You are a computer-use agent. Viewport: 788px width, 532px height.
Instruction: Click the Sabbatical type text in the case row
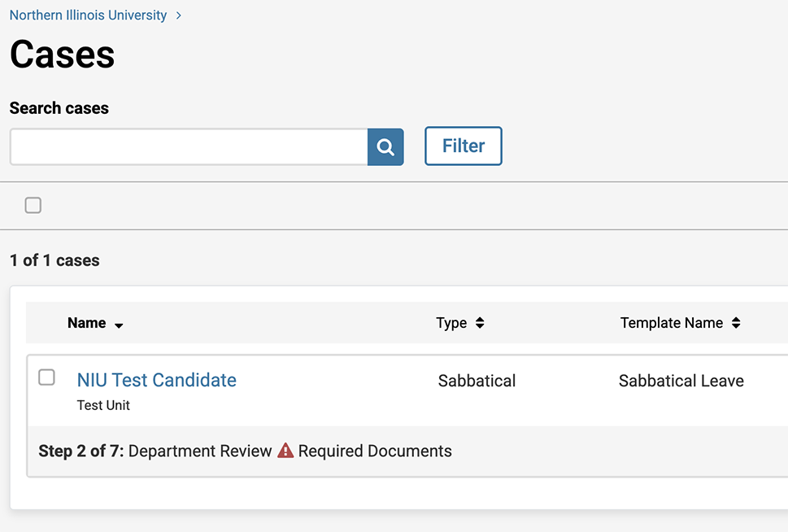coord(477,380)
